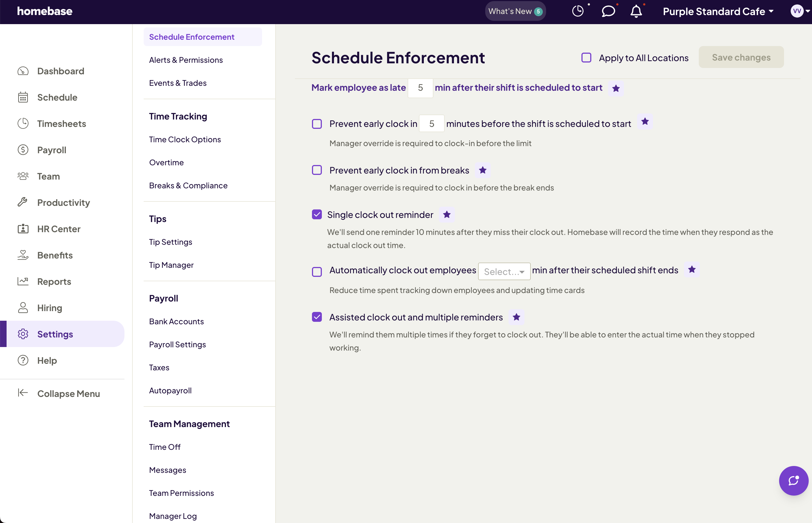Screen dimensions: 812x523
Task: Click the Collapse Menu arrow icon
Action: (x=23, y=393)
